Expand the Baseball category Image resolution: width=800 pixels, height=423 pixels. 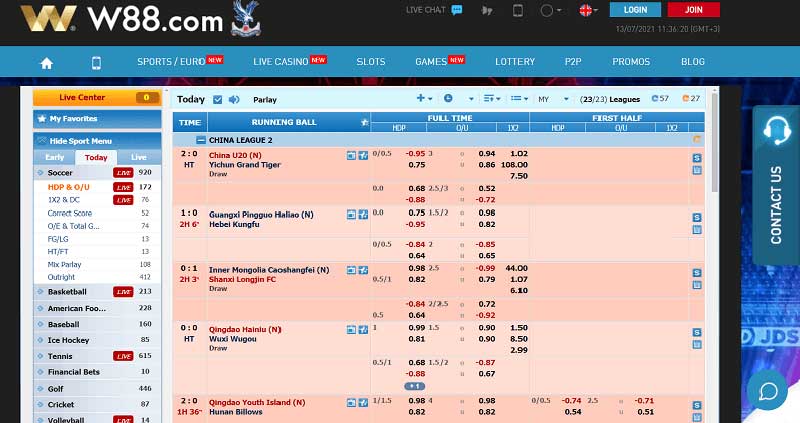click(63, 325)
